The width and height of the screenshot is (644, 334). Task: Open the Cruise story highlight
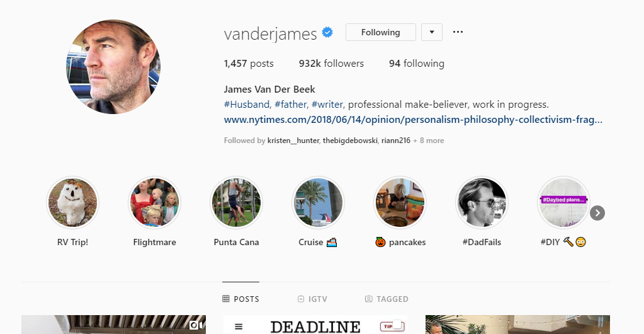click(318, 202)
